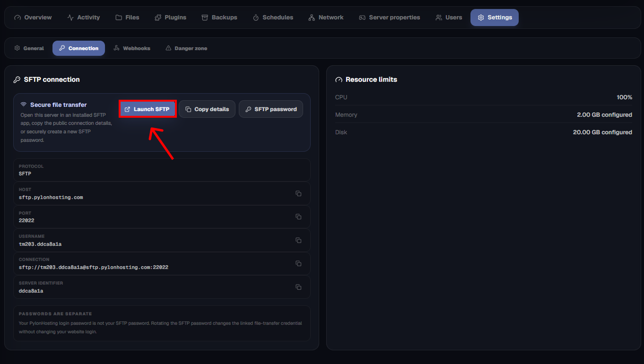Launch SFTP in installed app
Screen dimensions: 644x364
pos(148,109)
